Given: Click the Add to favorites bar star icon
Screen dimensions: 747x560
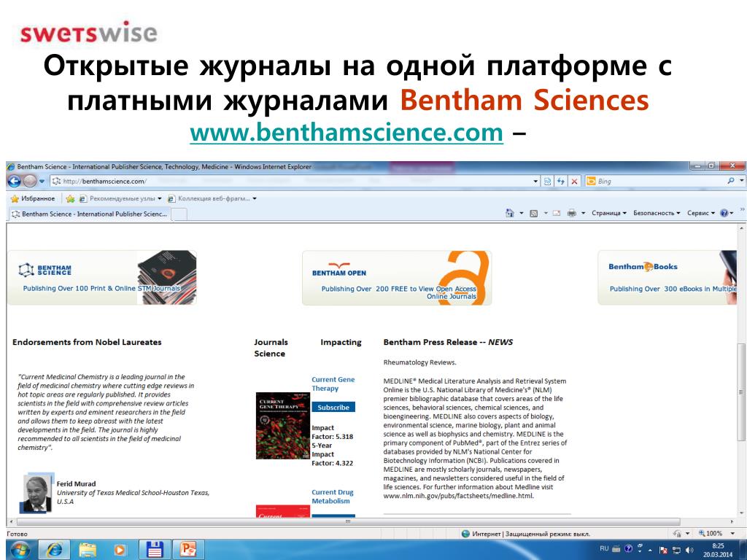Looking at the screenshot, I should point(71,198).
